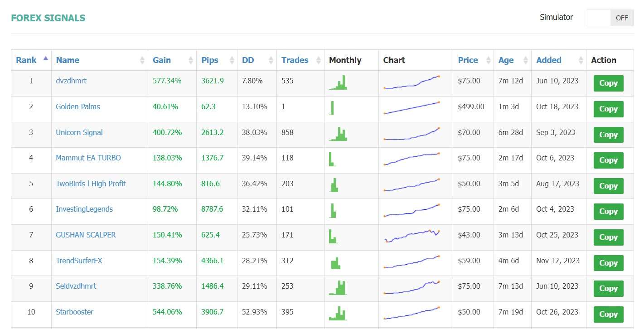Open the Seldvzdhmrt signal
644x329 pixels.
(76, 286)
